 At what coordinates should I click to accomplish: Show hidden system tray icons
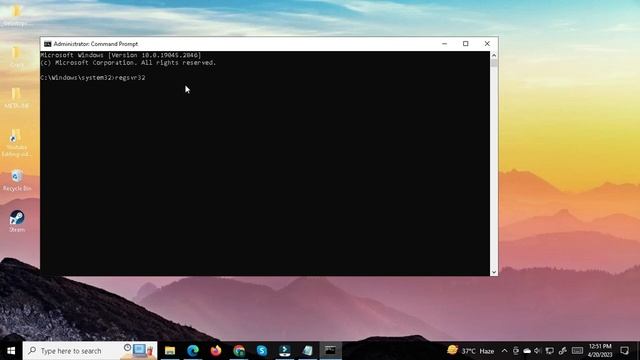coord(504,351)
